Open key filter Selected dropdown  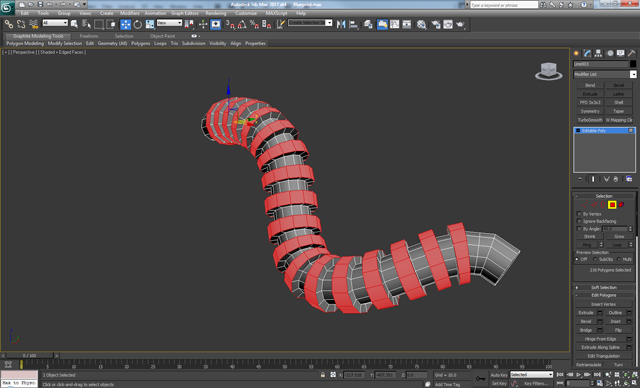pos(531,375)
